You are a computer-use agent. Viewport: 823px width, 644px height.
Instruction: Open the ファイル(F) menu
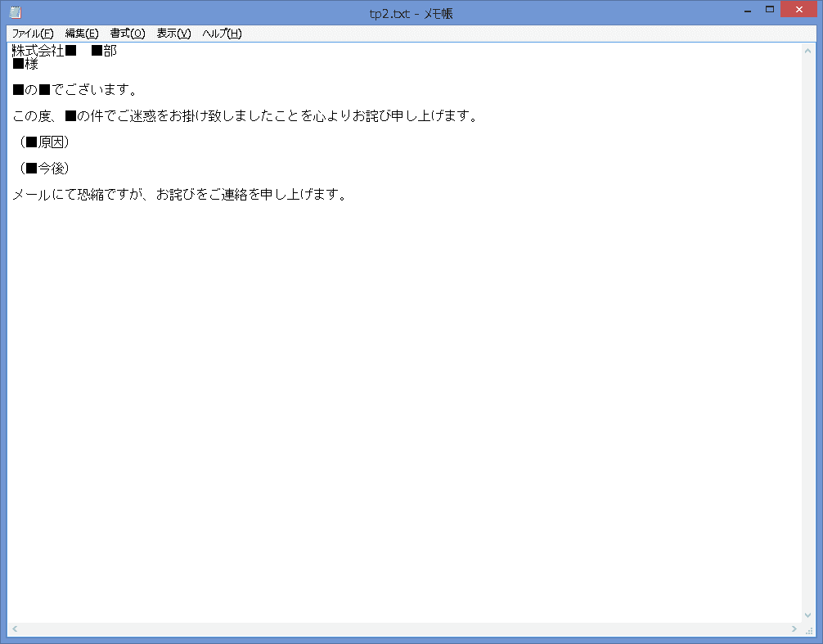point(33,34)
